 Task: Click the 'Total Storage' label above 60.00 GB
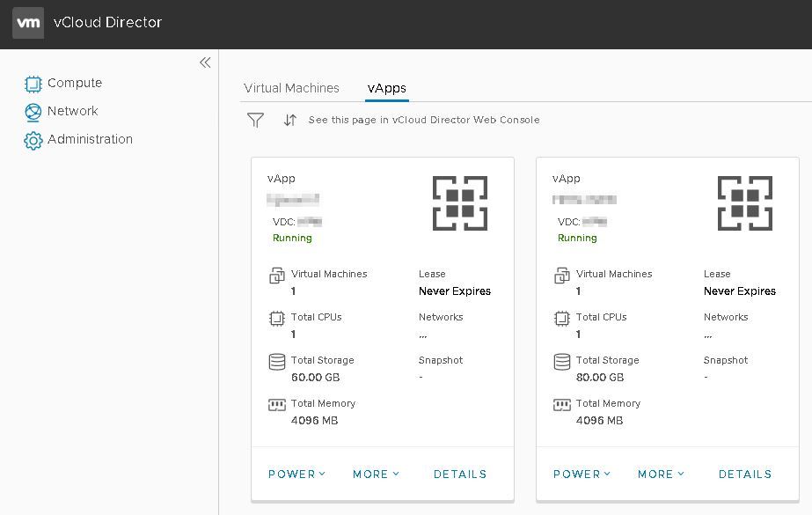point(323,360)
